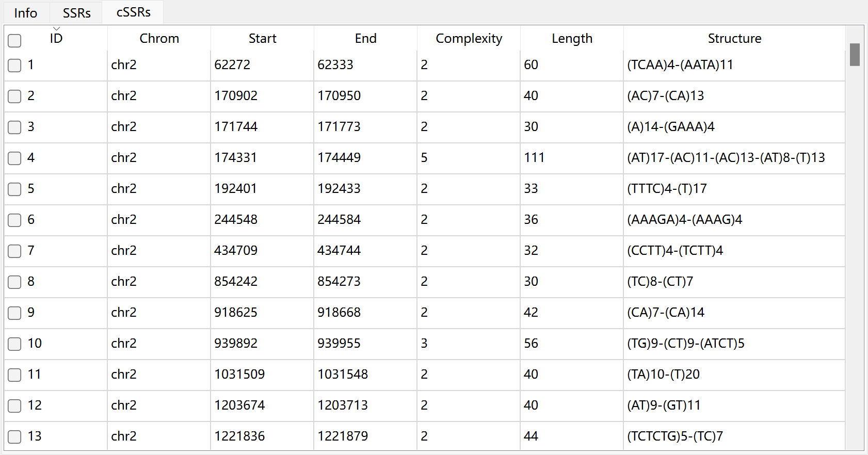Check the checkbox for row ID 4

[14, 158]
